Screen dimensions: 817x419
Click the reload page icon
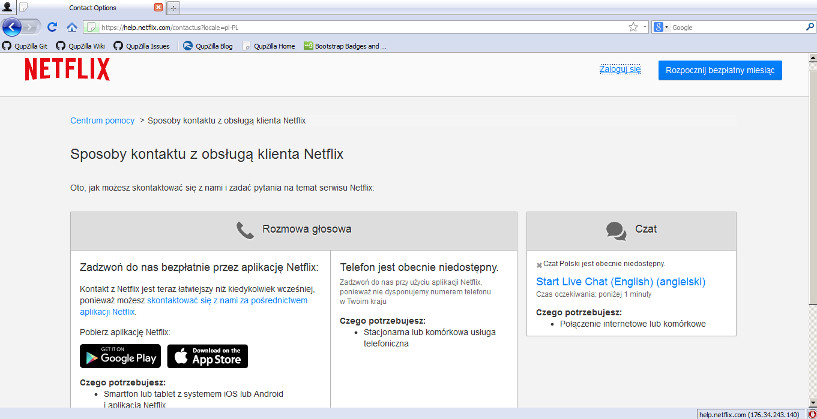54,27
